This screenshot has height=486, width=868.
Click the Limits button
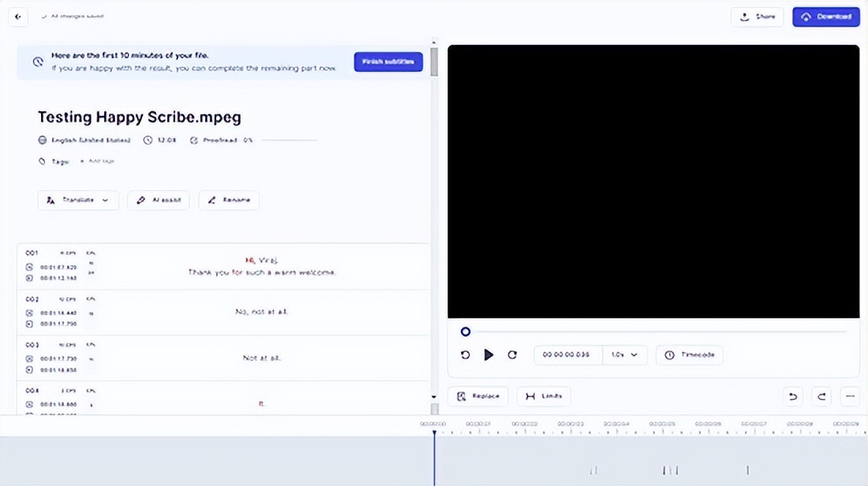pyautogui.click(x=543, y=396)
